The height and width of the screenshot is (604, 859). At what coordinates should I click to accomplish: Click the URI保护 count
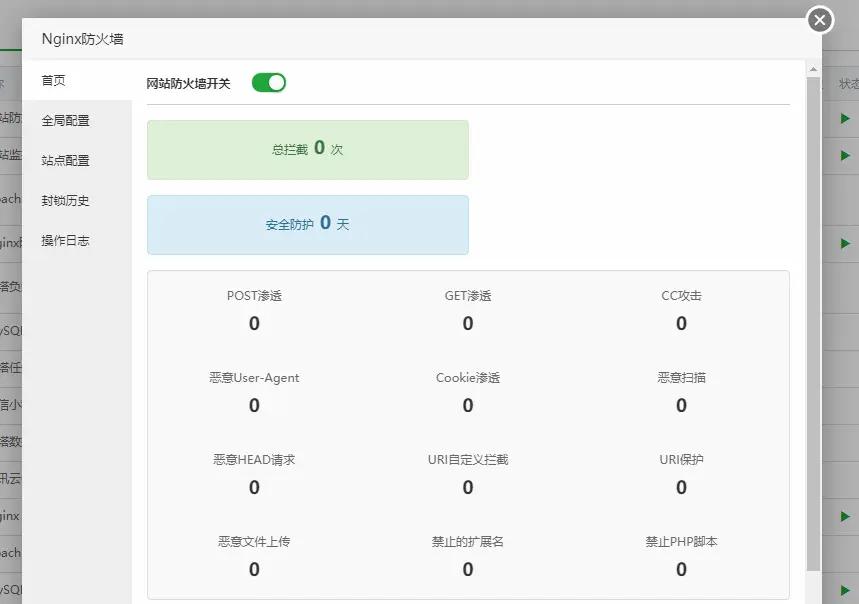pos(681,487)
